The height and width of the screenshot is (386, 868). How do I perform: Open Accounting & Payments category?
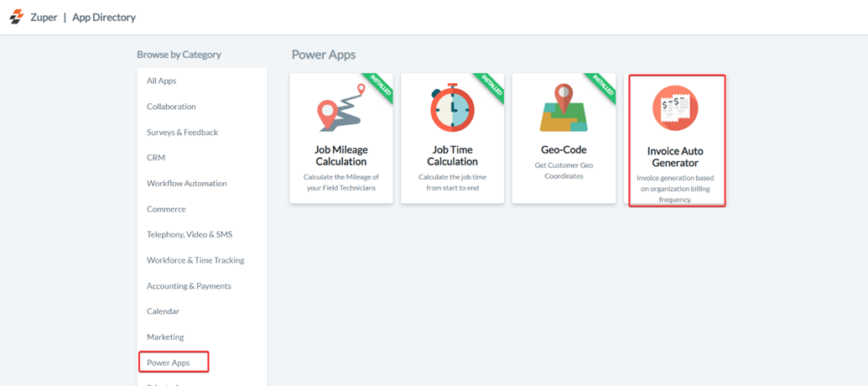pos(189,286)
